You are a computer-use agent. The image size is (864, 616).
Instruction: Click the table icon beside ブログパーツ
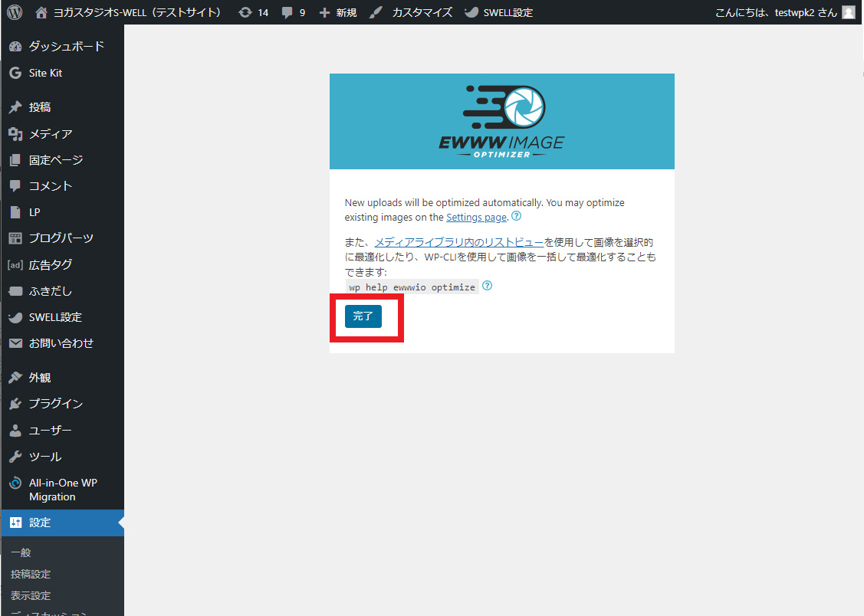[x=15, y=238]
